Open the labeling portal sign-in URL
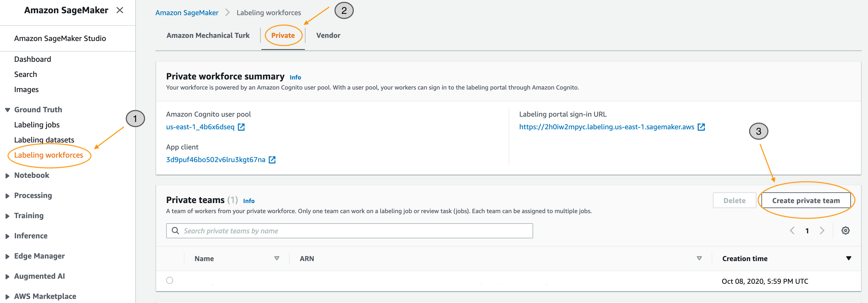 (x=607, y=127)
